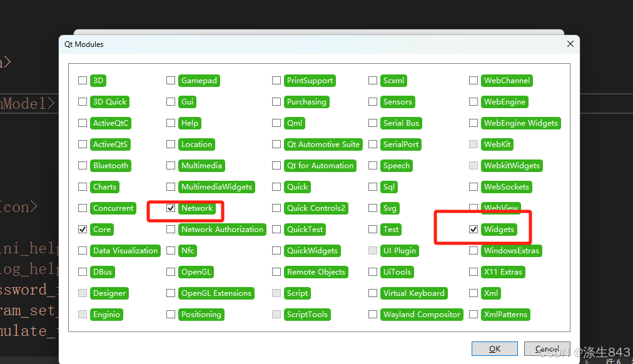633x364 pixels.
Task: Enable the UiTools module checkbox
Action: [373, 271]
